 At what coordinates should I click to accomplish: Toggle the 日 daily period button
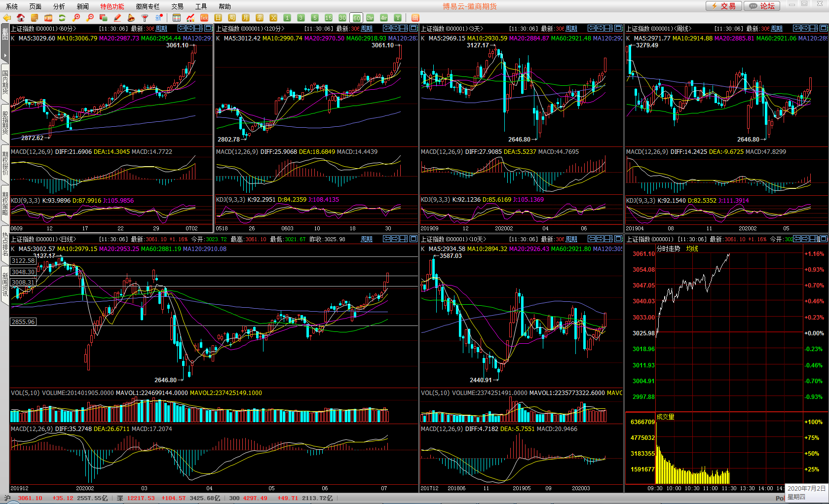[x=218, y=18]
